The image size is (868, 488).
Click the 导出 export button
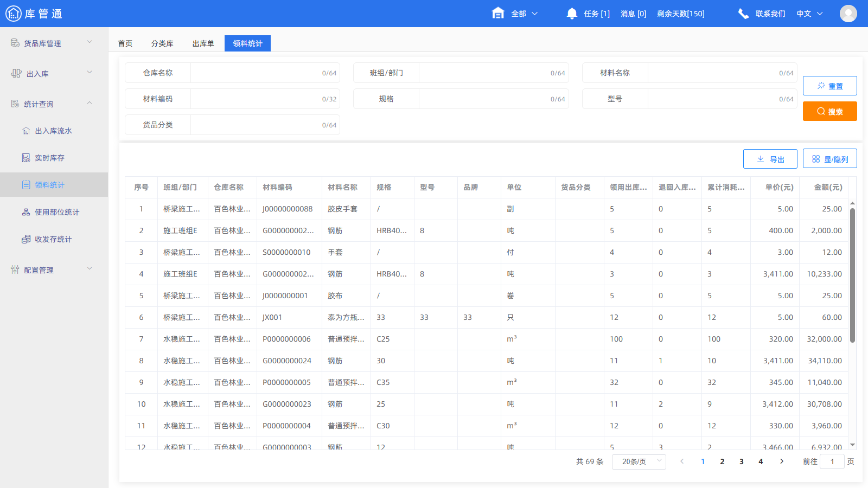tap(770, 158)
